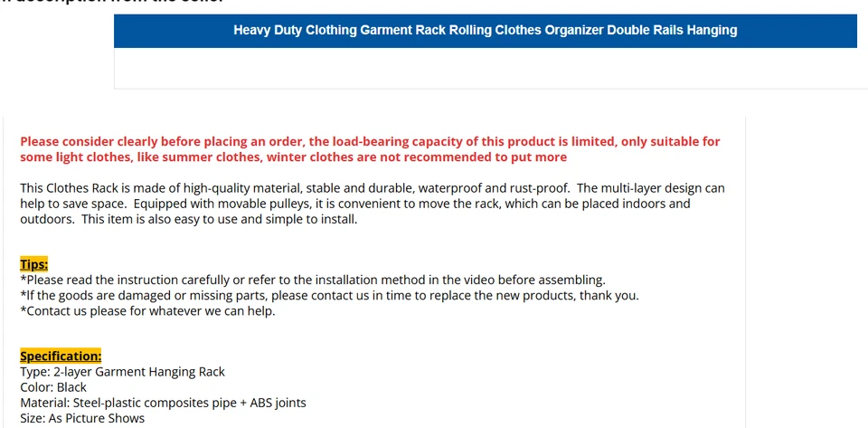This screenshot has height=428, width=868.
Task: Click the blue product title banner
Action: click(485, 30)
